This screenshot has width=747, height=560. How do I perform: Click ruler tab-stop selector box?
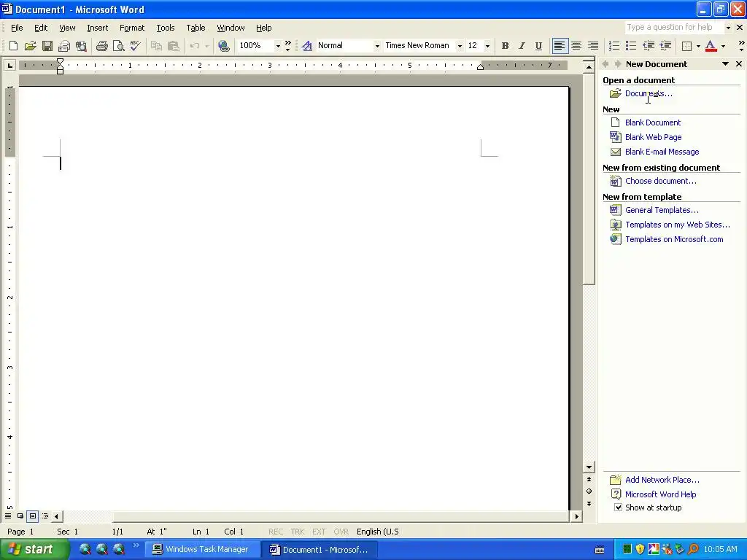[9, 65]
